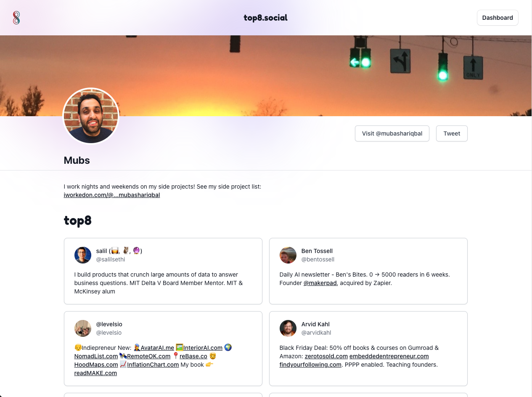The height and width of the screenshot is (397, 532).
Task: Open the AvatarAI.me link
Action: (x=157, y=348)
